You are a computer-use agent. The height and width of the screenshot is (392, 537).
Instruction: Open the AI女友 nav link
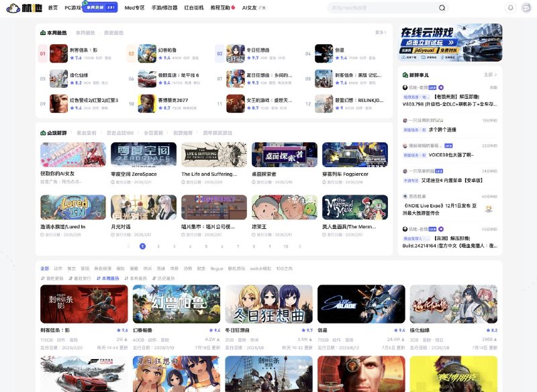coord(249,7)
